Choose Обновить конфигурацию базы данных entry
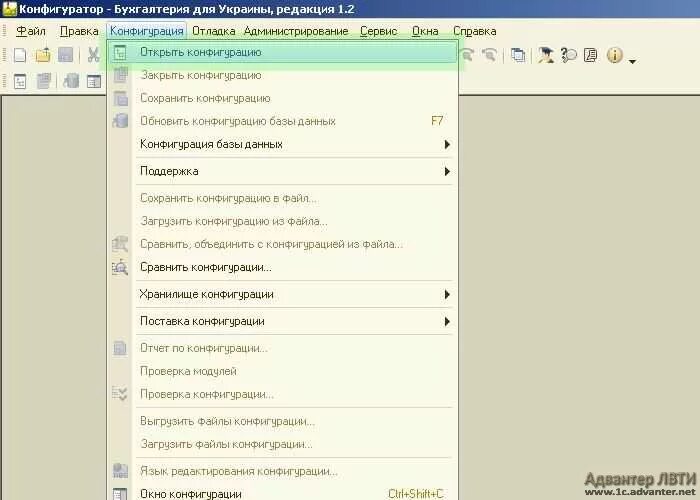Screen dimensions: 700x500 283,121
